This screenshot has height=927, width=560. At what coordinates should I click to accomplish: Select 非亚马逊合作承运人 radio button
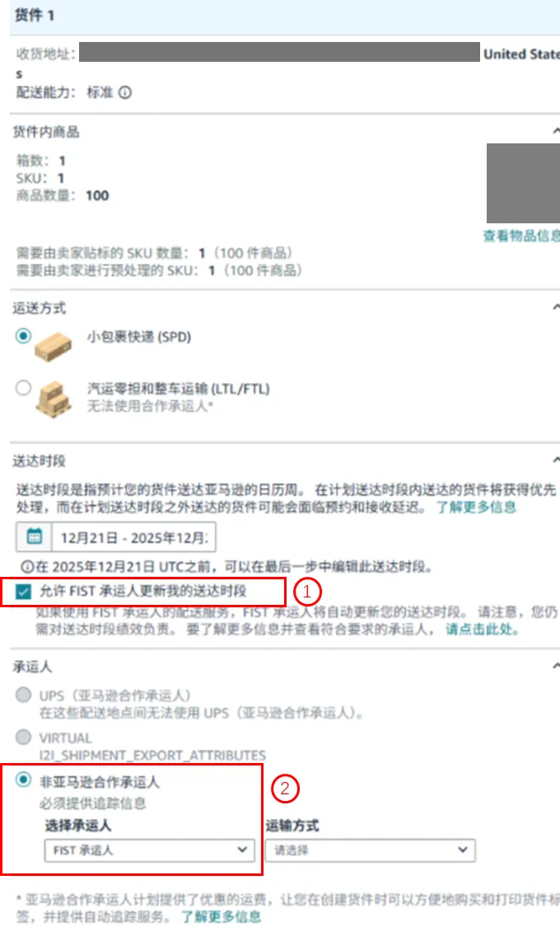coord(23,780)
